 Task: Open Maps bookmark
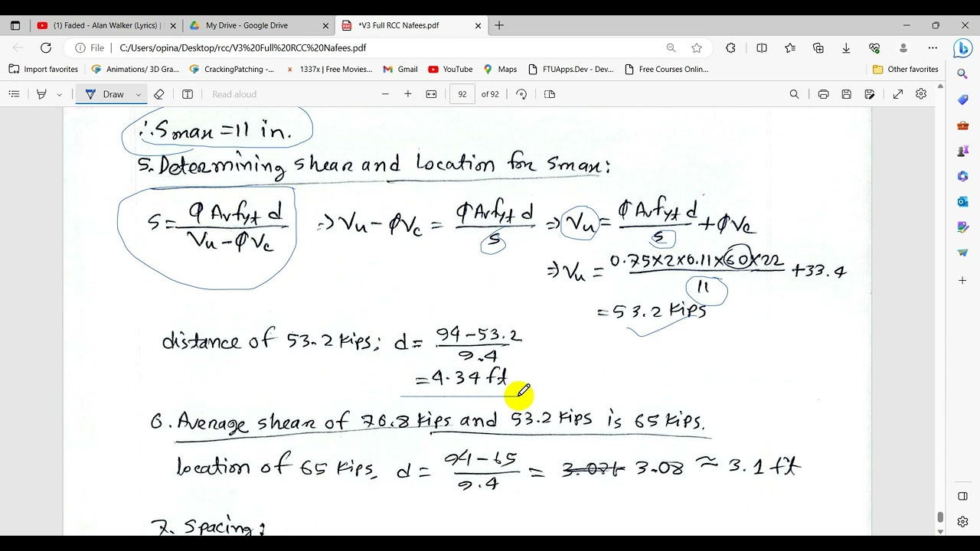tap(499, 69)
